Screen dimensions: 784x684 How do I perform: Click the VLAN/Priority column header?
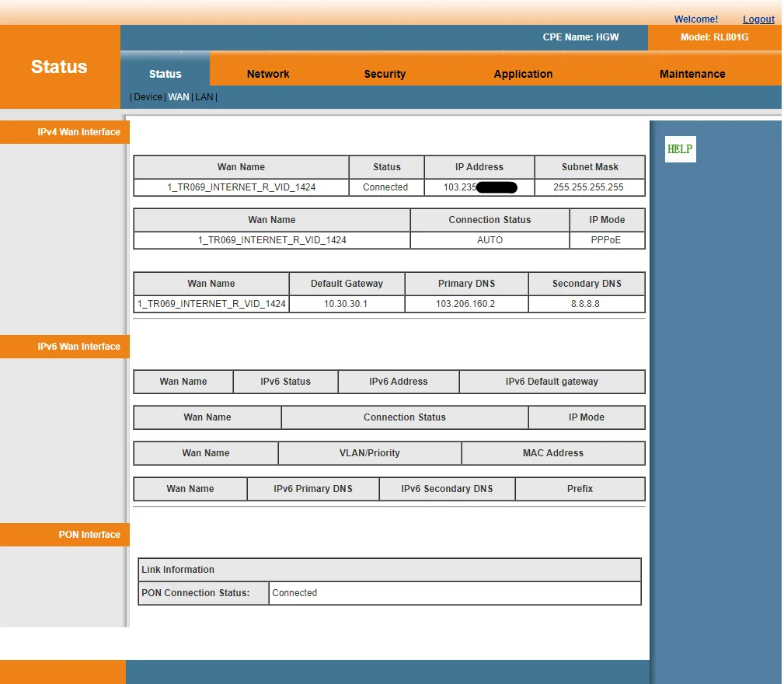[x=370, y=453]
